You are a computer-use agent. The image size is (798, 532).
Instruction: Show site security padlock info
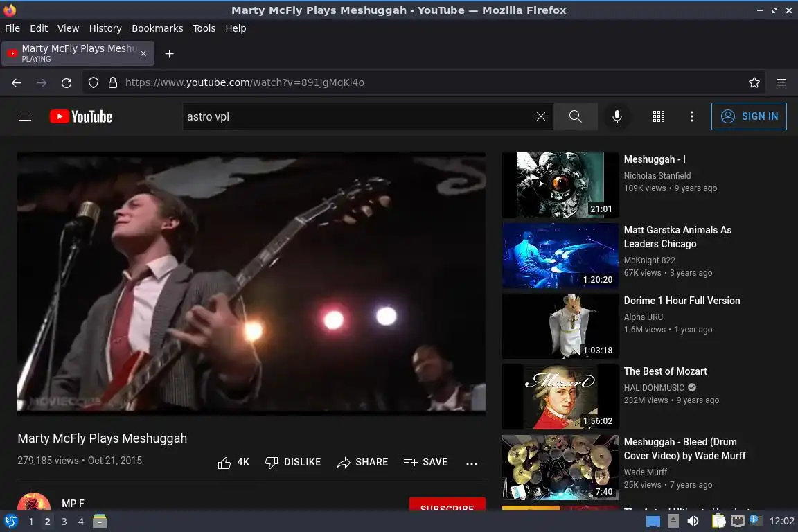pyautogui.click(x=113, y=82)
